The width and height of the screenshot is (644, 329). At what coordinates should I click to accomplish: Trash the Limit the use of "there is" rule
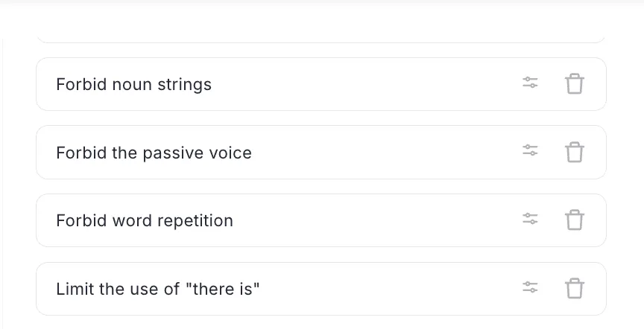[x=574, y=289]
